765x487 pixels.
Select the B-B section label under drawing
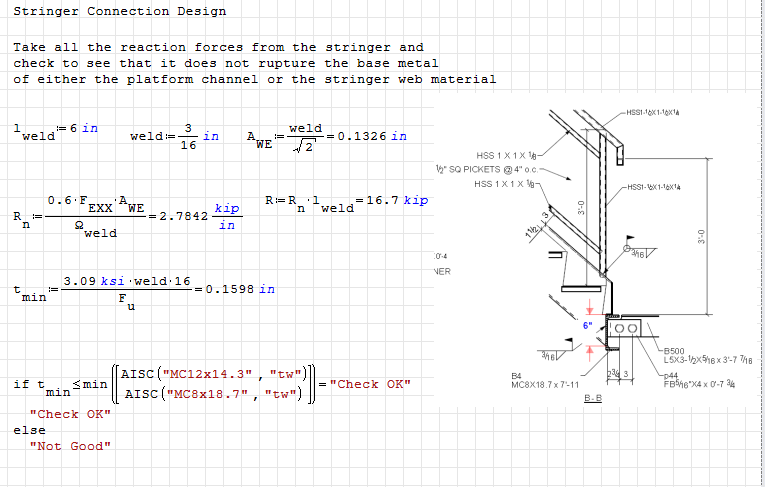pyautogui.click(x=592, y=398)
